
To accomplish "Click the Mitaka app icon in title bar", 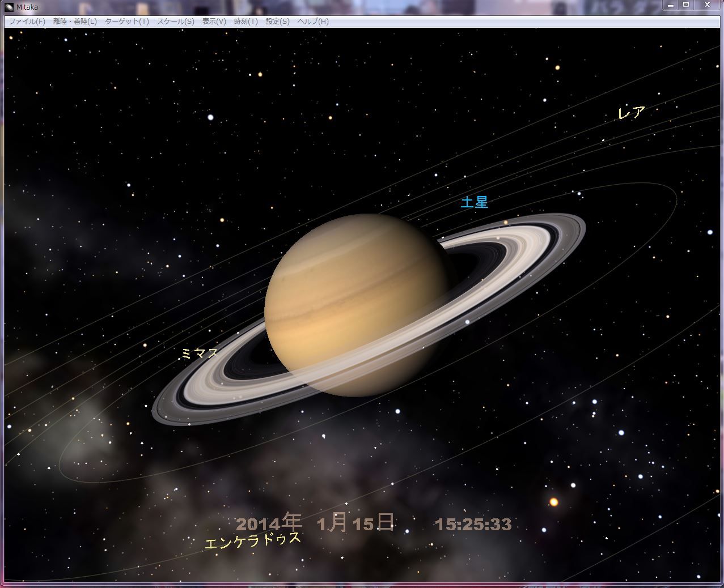I will [x=9, y=7].
